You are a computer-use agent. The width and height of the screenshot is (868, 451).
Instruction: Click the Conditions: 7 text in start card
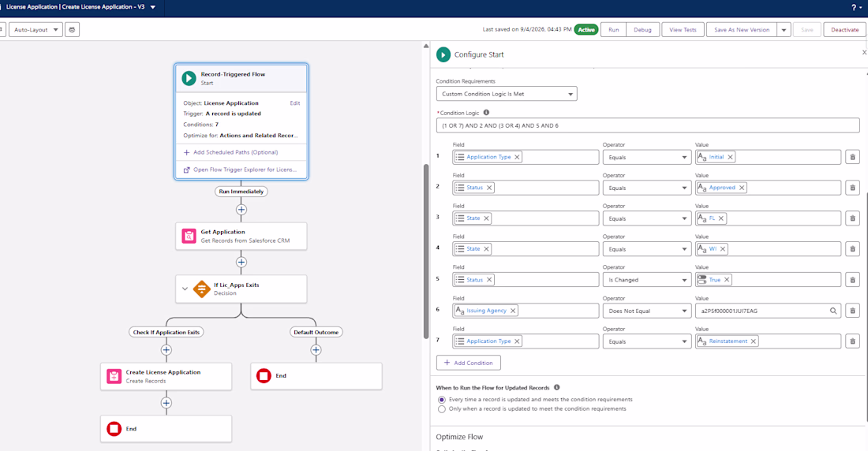(x=201, y=125)
